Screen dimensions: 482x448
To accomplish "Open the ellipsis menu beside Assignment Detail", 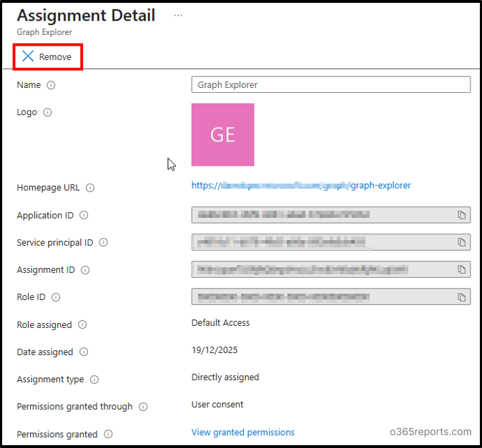I will (x=178, y=15).
